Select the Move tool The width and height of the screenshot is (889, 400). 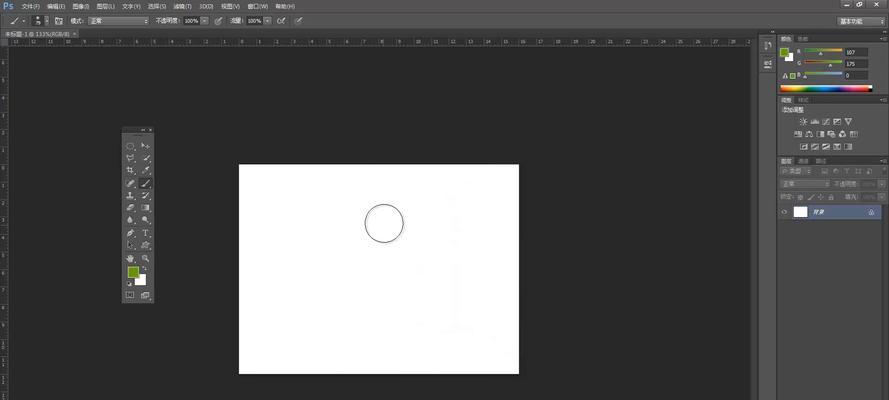click(x=146, y=146)
